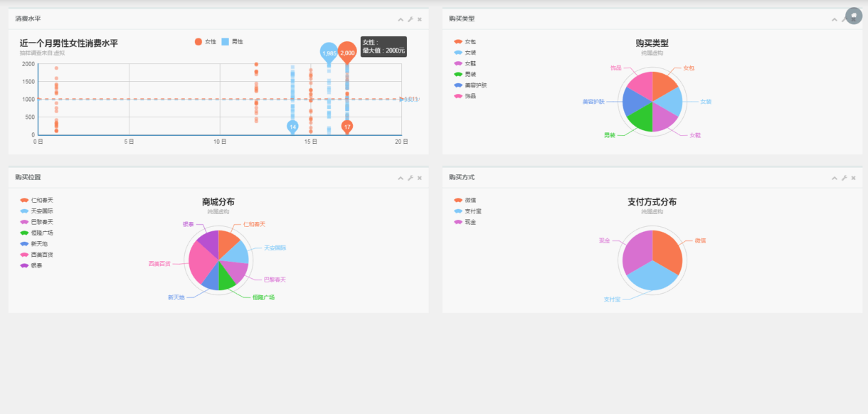Click the 购买方式 panel header text
868x414 pixels.
tap(462, 178)
